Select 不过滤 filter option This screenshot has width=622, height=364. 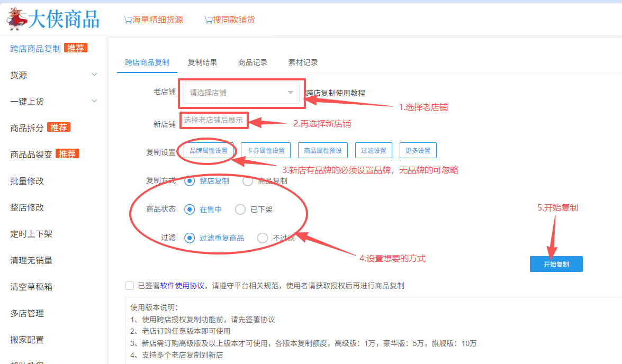(263, 238)
